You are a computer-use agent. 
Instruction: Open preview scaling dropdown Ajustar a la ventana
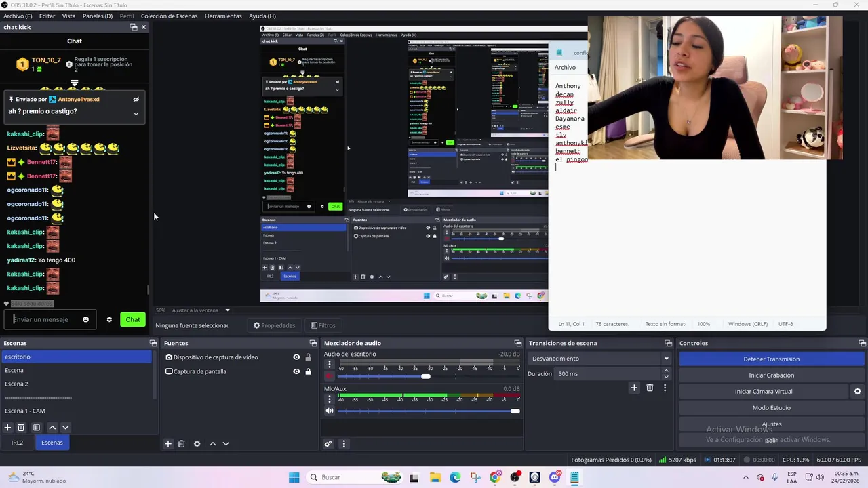tap(201, 310)
